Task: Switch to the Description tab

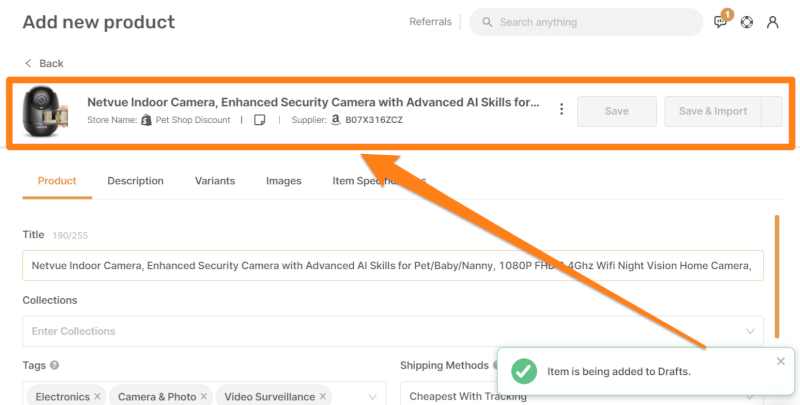Action: pyautogui.click(x=135, y=181)
